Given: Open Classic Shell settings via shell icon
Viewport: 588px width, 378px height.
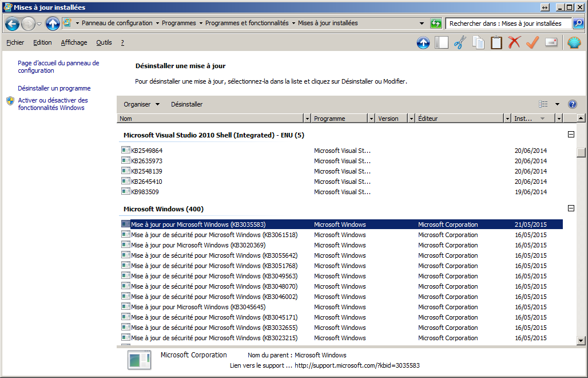Looking at the screenshot, I should click(x=574, y=42).
